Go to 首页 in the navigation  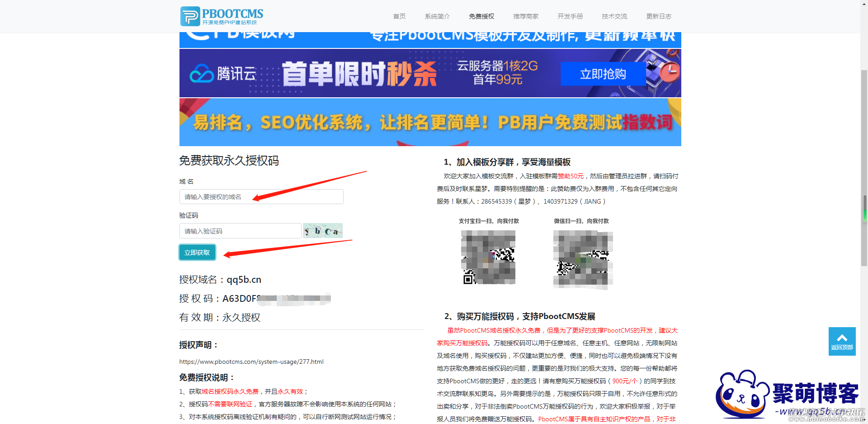tap(399, 16)
